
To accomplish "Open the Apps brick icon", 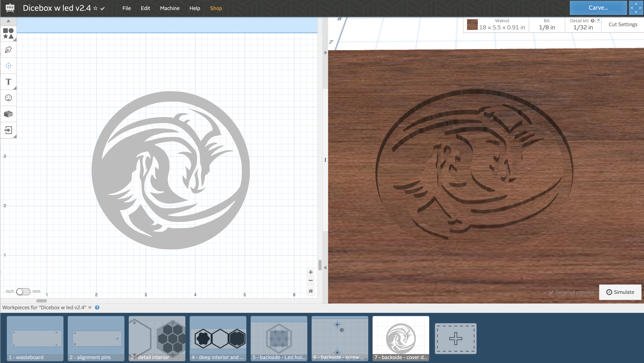I will click(8, 114).
